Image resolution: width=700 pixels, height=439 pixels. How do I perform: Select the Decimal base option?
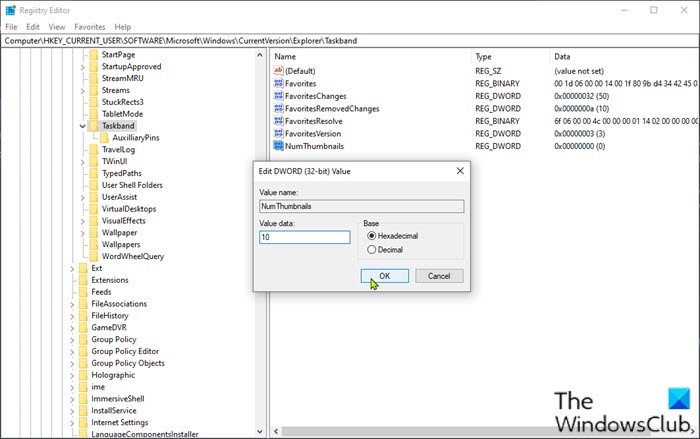point(373,249)
